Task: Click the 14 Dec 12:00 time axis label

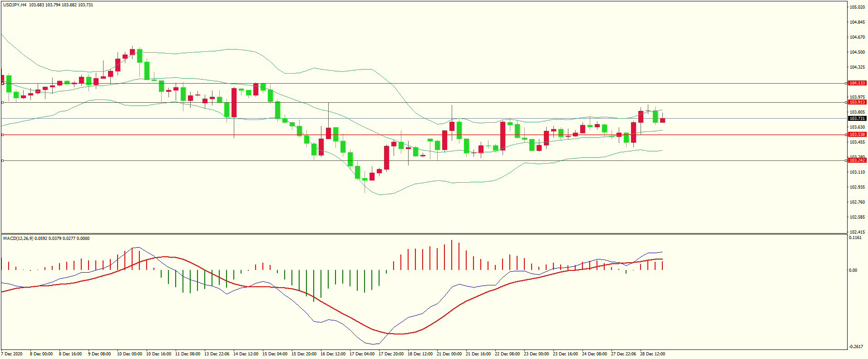Action: (x=246, y=354)
